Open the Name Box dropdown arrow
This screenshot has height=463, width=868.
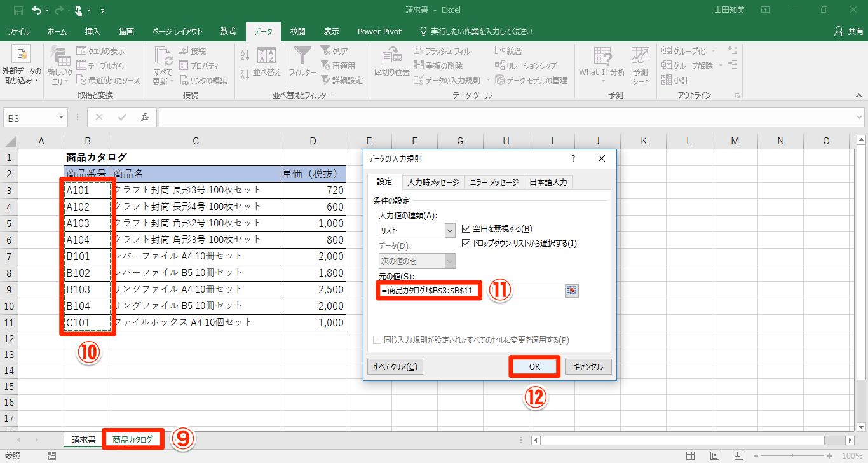click(62, 118)
